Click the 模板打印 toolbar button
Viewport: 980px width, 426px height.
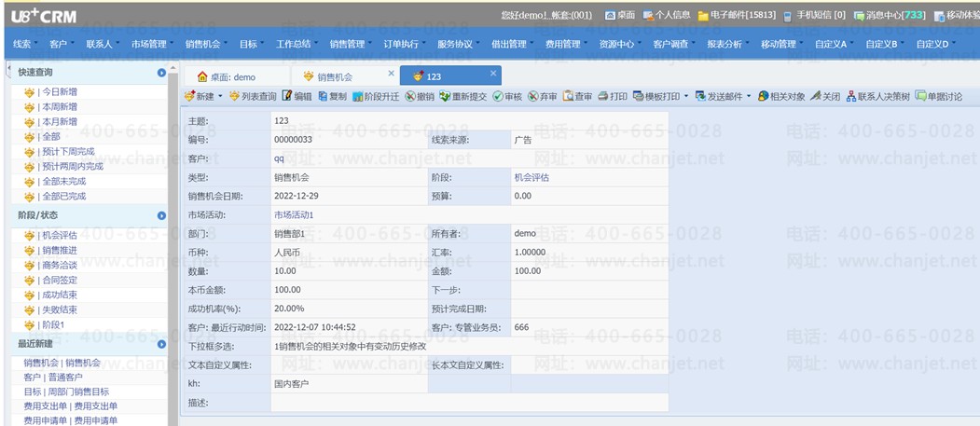(656, 97)
